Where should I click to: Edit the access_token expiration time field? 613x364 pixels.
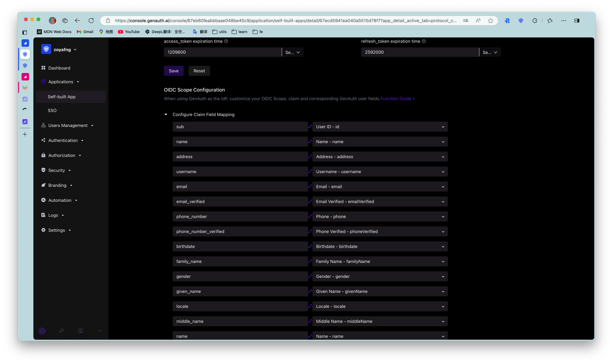click(x=223, y=52)
